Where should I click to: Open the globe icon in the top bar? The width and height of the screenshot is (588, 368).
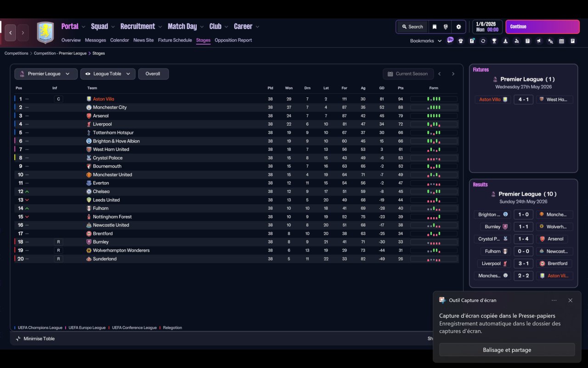coord(446,27)
